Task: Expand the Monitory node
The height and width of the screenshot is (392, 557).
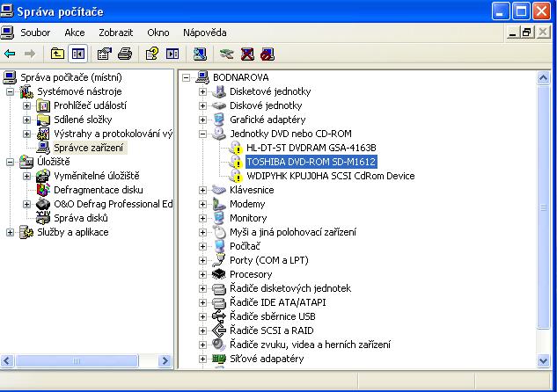Action: pos(202,218)
